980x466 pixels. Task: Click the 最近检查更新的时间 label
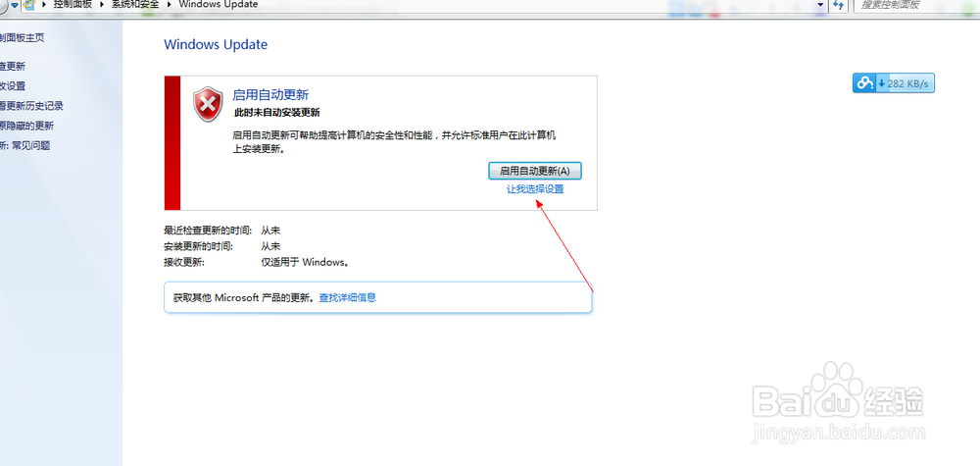(x=208, y=231)
